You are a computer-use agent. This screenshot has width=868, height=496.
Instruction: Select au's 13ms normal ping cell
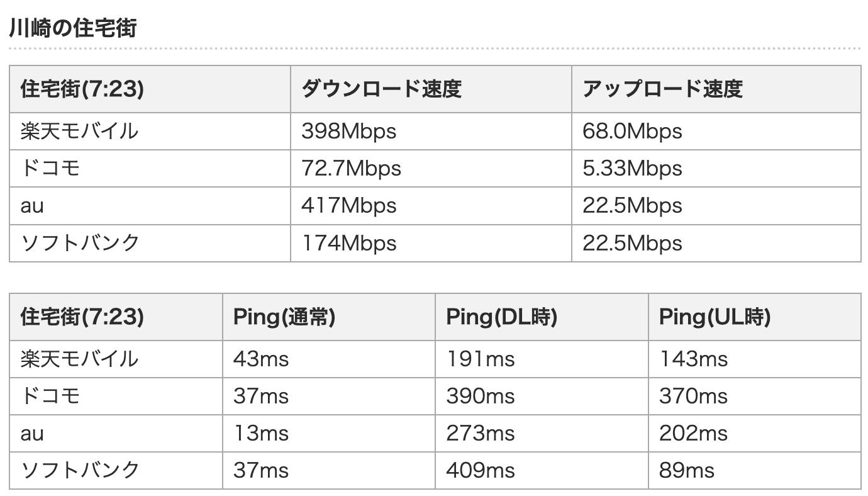[x=261, y=433]
